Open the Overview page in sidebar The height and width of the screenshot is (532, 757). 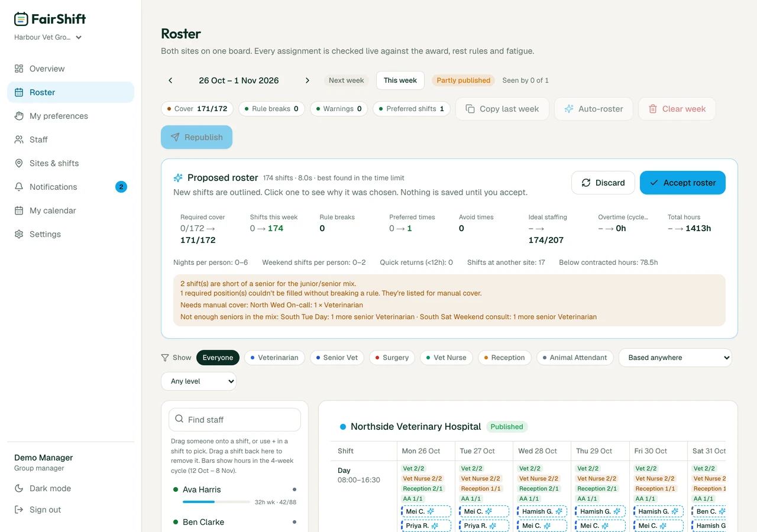[70, 69]
